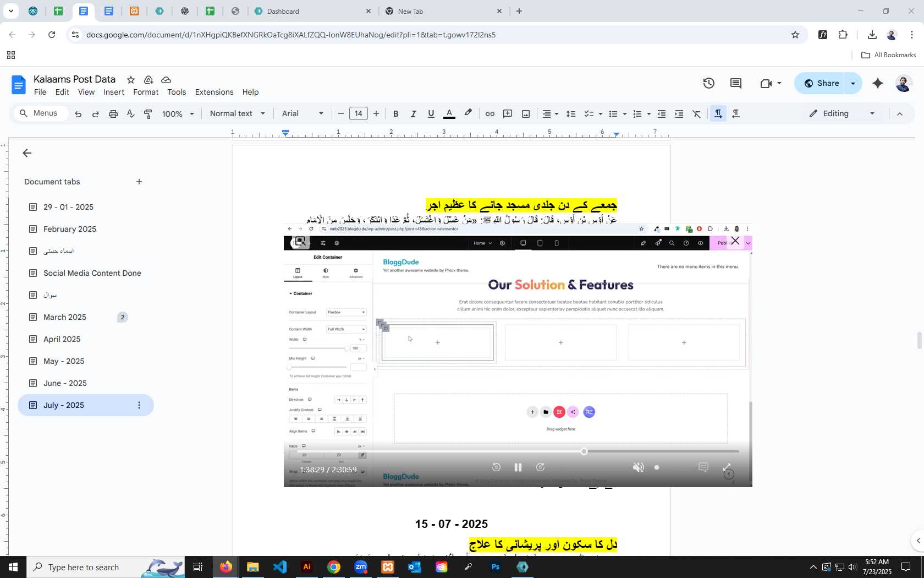
Task: Close document tabs panel back arrow
Action: pos(27,153)
